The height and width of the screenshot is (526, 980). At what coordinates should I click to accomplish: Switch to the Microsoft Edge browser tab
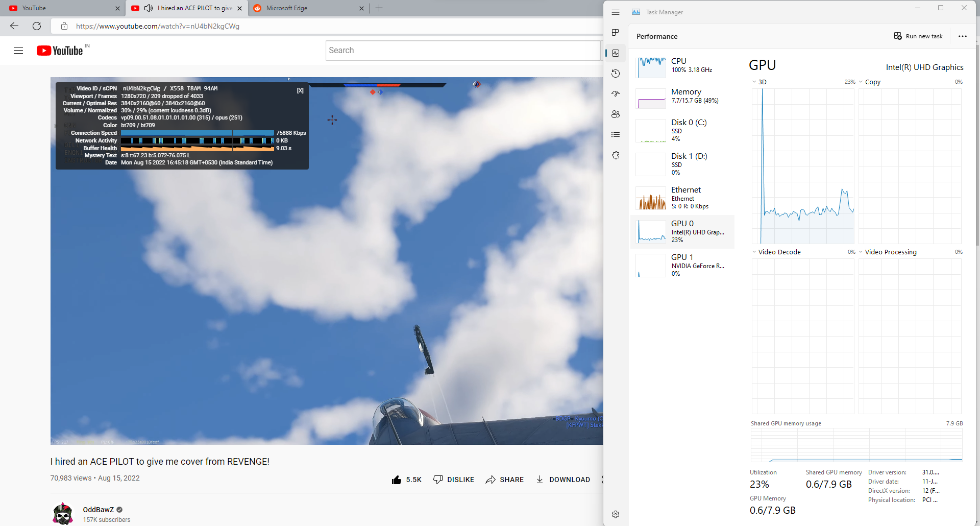click(x=309, y=8)
